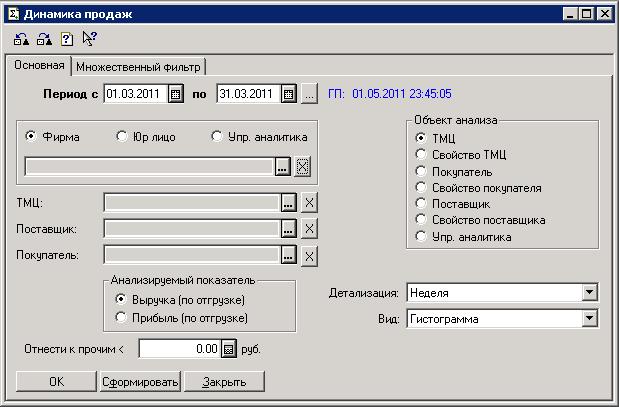This screenshot has height=407, width=619.
Task: Open the help question-mark icon
Action: coord(66,40)
